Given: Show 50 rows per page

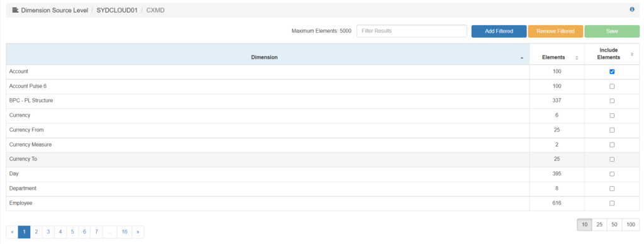Looking at the screenshot, I should 614,225.
